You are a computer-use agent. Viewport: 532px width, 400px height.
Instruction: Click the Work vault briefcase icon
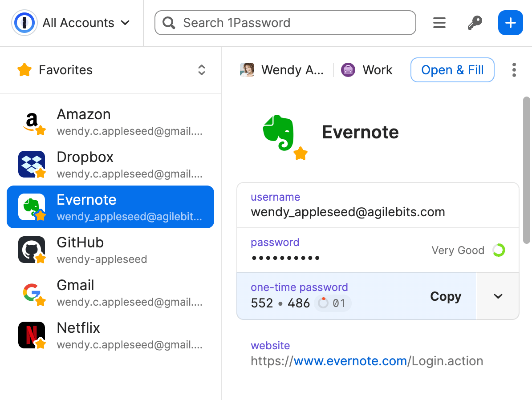point(348,70)
